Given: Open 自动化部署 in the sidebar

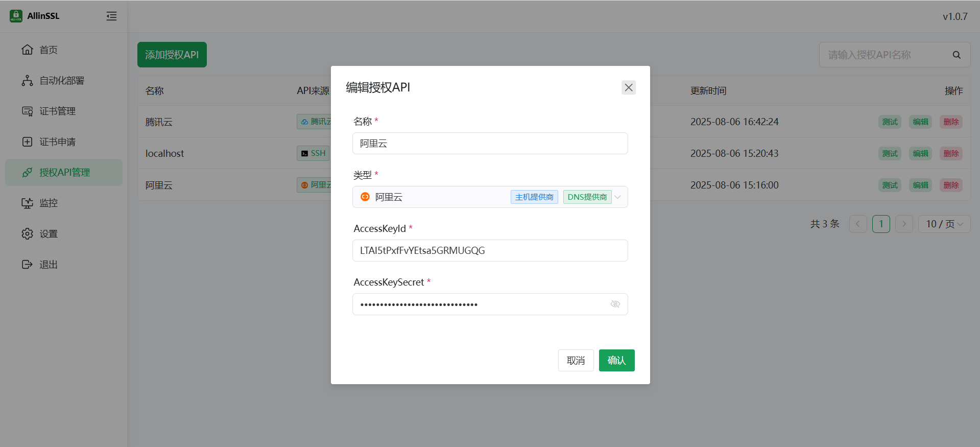Looking at the screenshot, I should (x=62, y=80).
